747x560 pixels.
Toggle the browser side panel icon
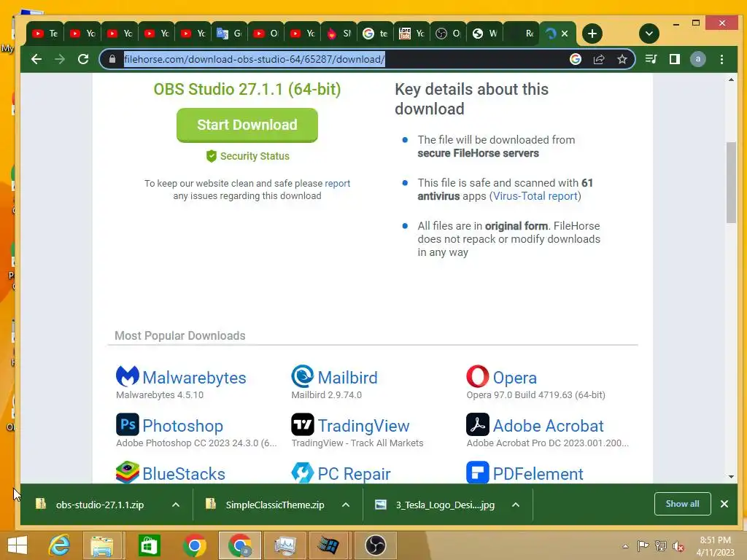pos(675,59)
